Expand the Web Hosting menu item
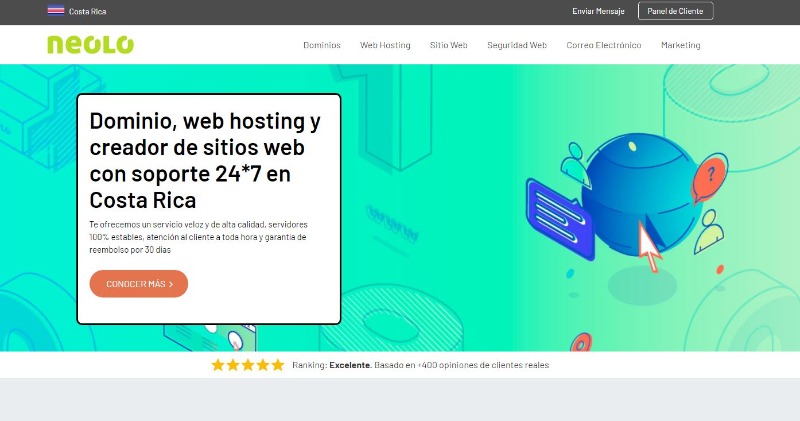Image resolution: width=800 pixels, height=421 pixels. click(385, 45)
